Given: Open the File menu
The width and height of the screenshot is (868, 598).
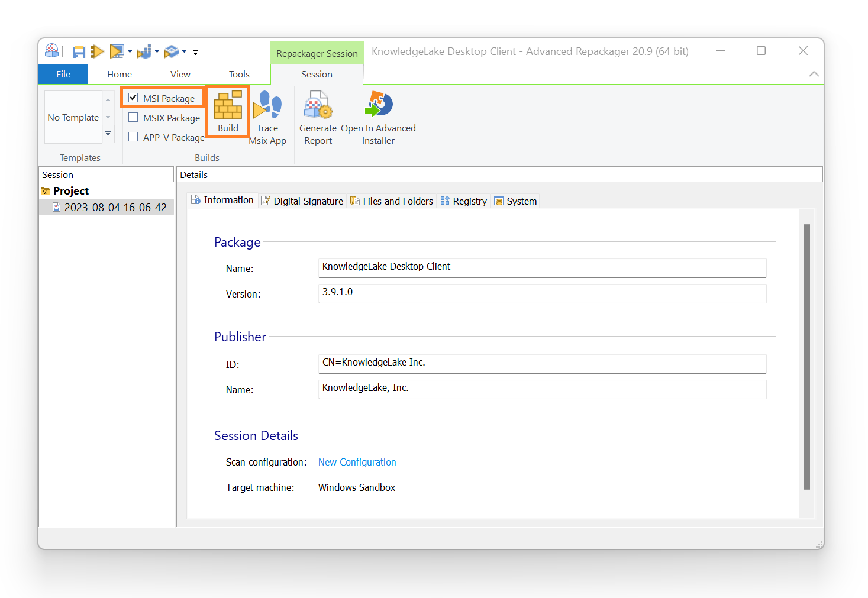Looking at the screenshot, I should [63, 74].
